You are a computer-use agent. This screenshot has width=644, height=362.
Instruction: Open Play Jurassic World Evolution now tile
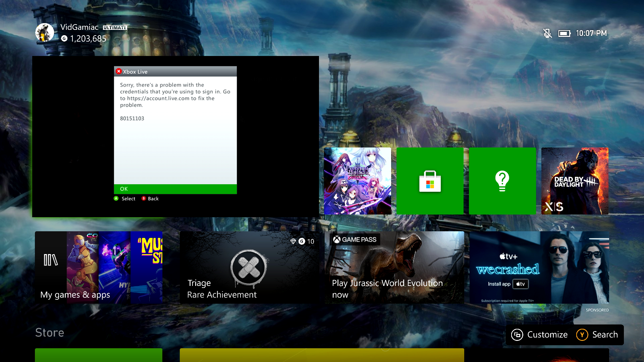click(394, 267)
